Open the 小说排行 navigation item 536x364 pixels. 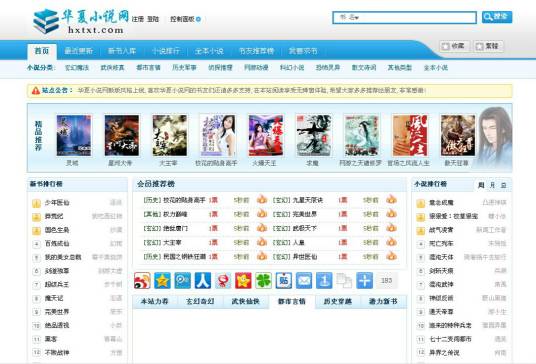(x=165, y=51)
